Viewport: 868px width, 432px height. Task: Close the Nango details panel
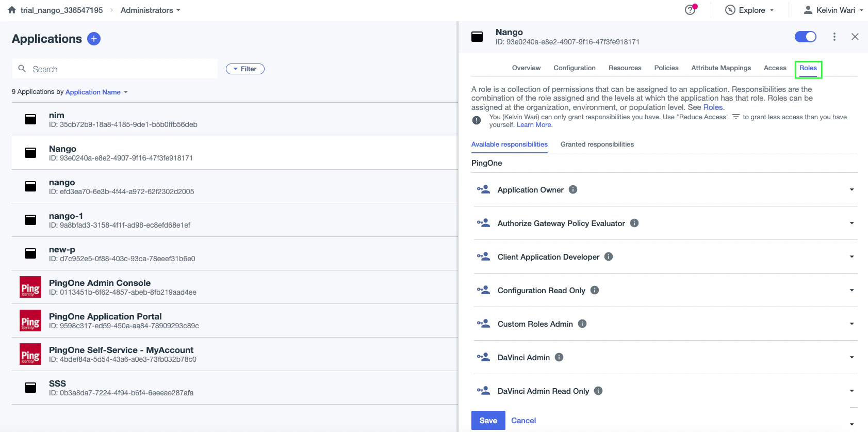coord(855,37)
